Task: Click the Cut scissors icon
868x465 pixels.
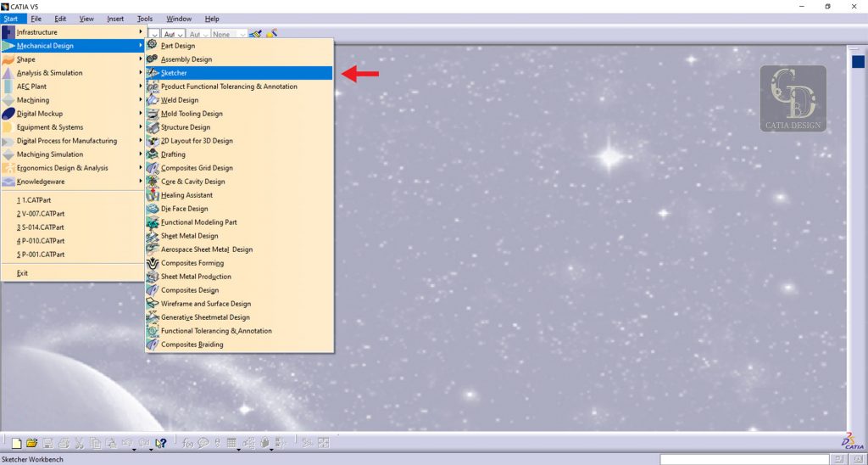Action: (x=79, y=444)
